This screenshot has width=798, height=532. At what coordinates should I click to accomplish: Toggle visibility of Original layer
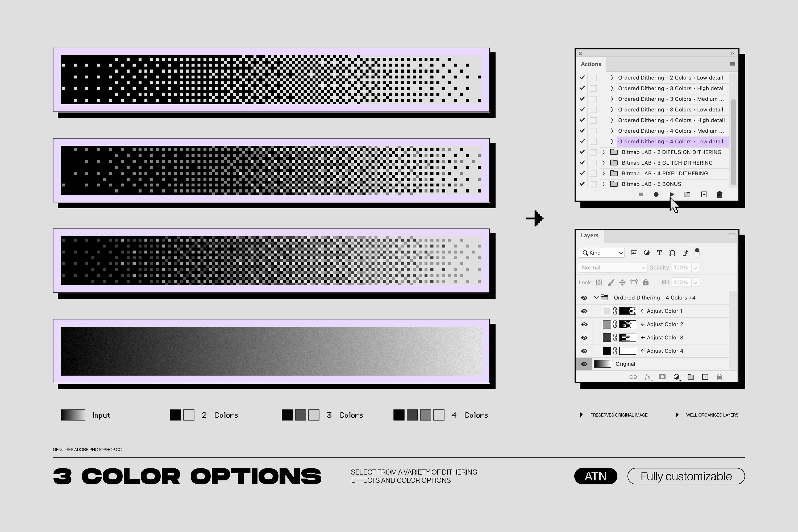pyautogui.click(x=584, y=363)
